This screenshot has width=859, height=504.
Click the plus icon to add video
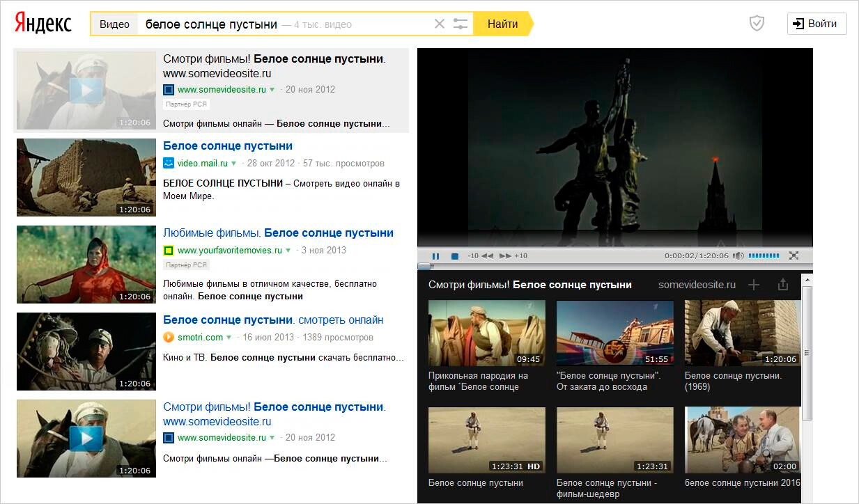[753, 285]
